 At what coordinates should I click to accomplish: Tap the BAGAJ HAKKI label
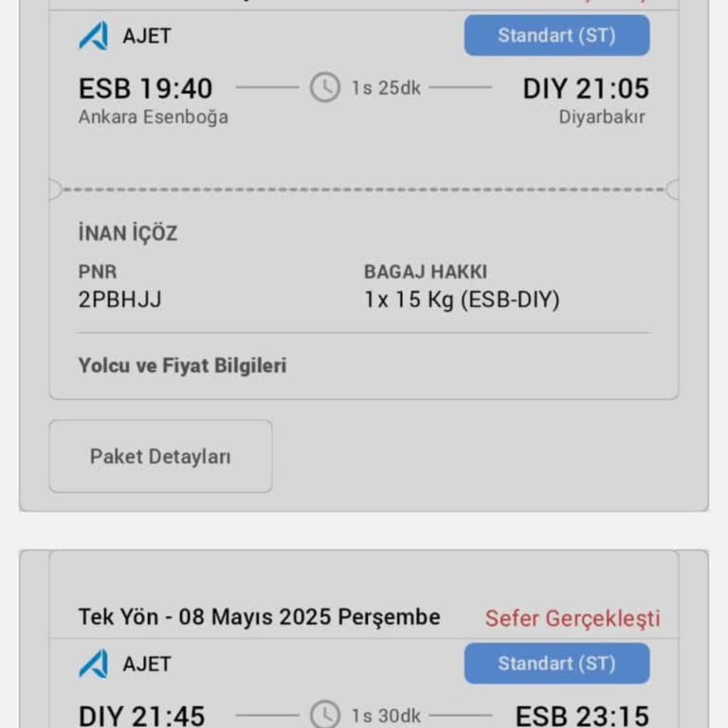point(426,272)
